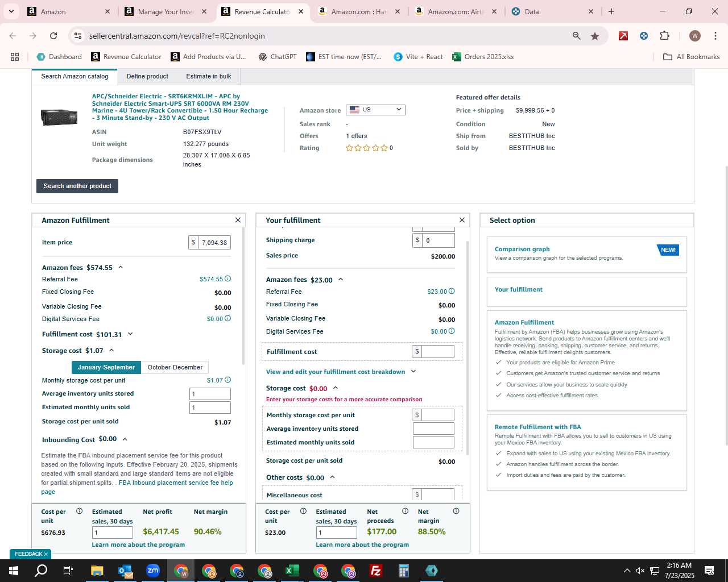This screenshot has width=728, height=582.
Task: Open the bookmarks apps grid icon
Action: (x=15, y=57)
